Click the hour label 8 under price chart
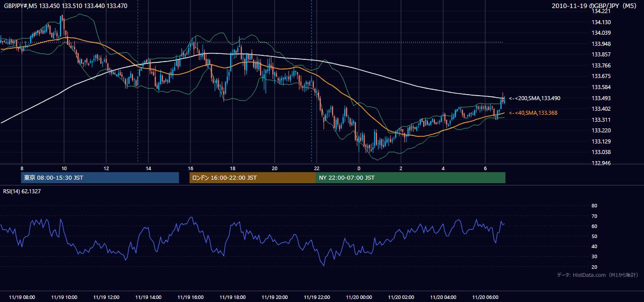The width and height of the screenshot is (644, 302). point(22,168)
